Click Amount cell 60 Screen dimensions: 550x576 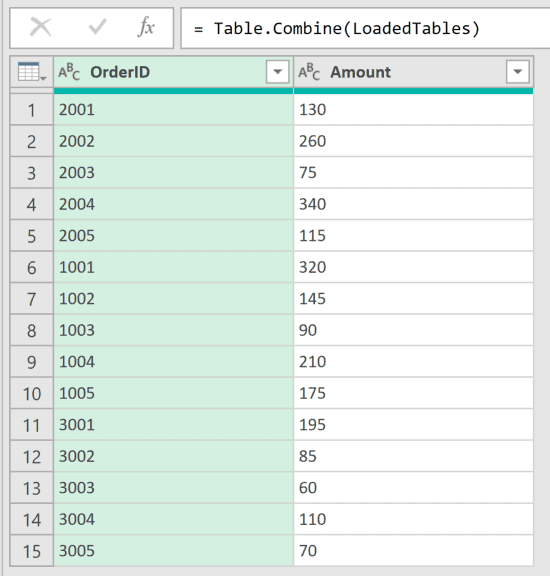point(413,488)
